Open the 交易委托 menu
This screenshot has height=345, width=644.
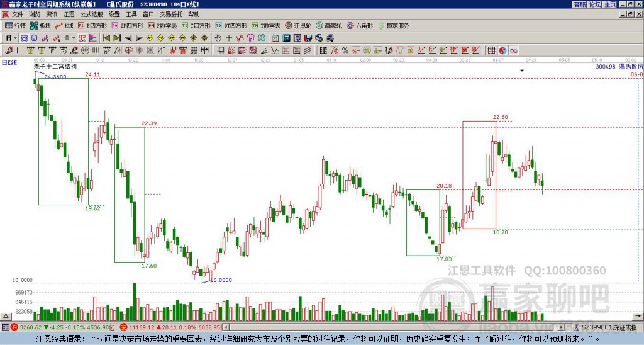[x=171, y=14]
